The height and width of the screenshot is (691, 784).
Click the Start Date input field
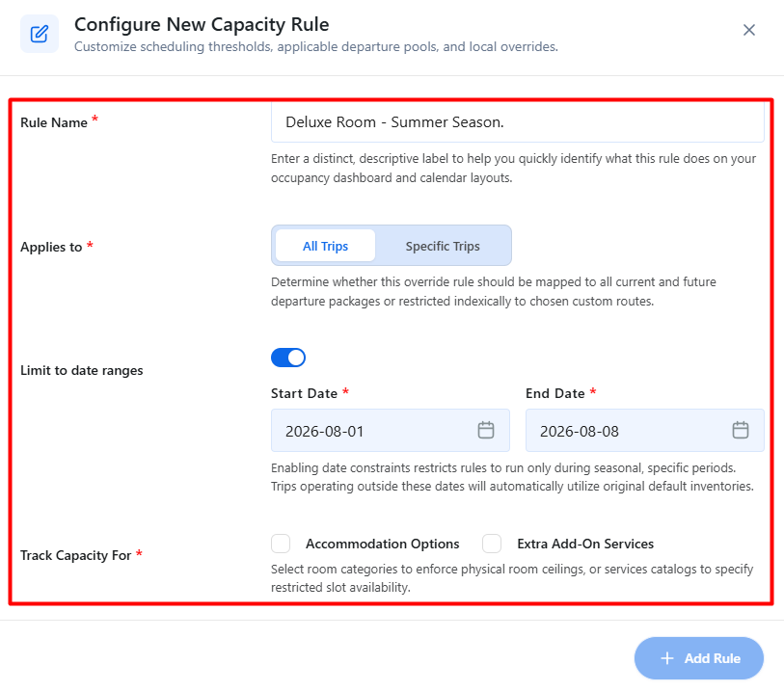point(390,430)
